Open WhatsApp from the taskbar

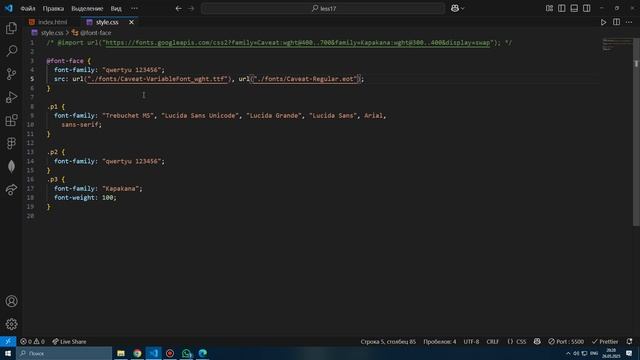(x=187, y=353)
